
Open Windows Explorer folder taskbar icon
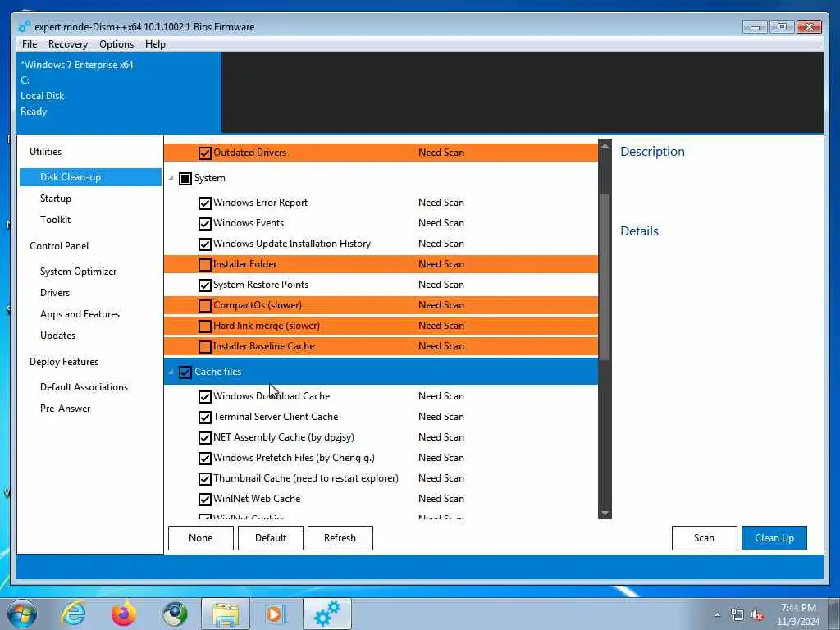coord(226,614)
